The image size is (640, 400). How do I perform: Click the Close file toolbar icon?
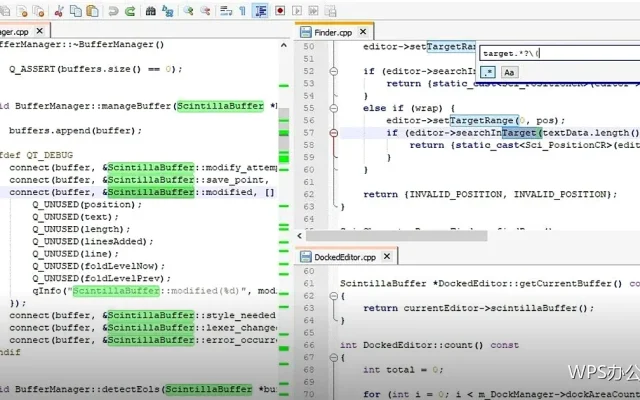tap(22, 11)
